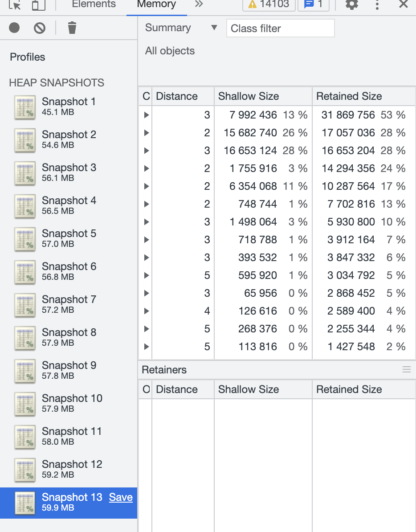
Task: Open DevTools settings via the gear icon
Action: tap(351, 5)
